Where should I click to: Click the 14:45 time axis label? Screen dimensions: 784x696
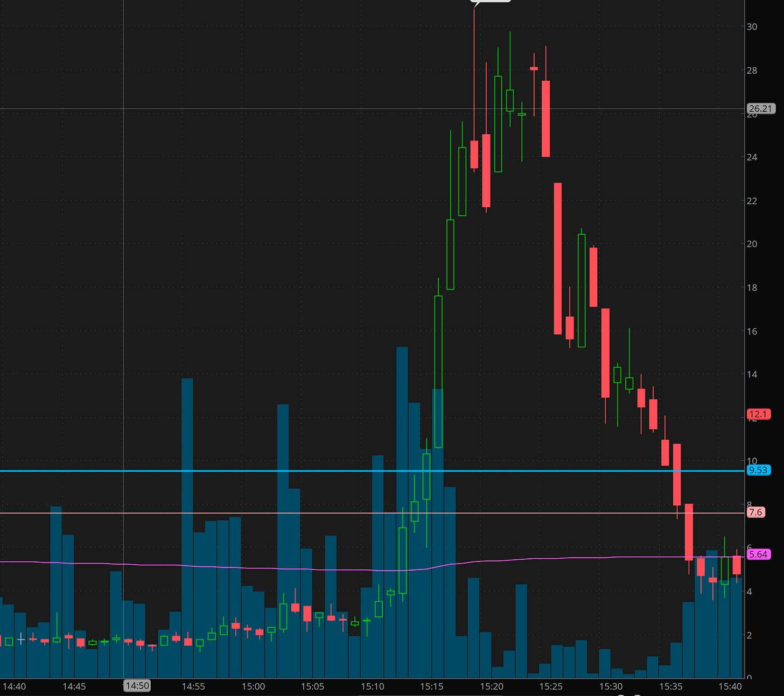74,686
